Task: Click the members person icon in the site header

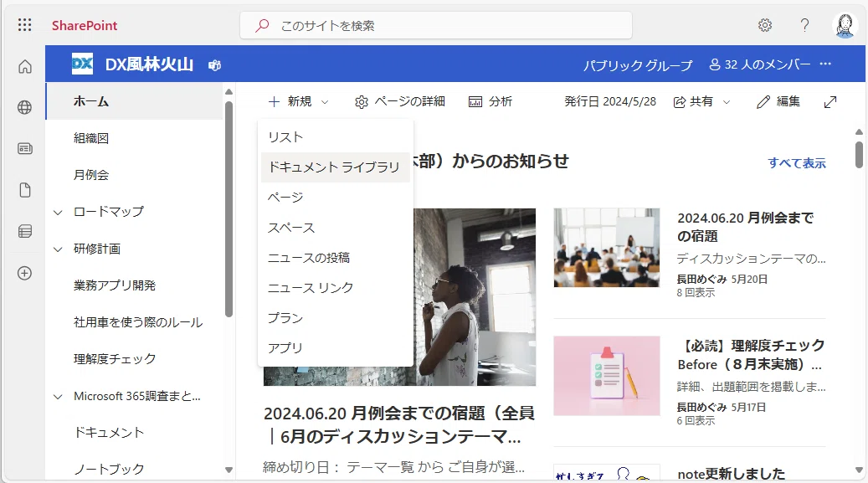Action: point(715,64)
